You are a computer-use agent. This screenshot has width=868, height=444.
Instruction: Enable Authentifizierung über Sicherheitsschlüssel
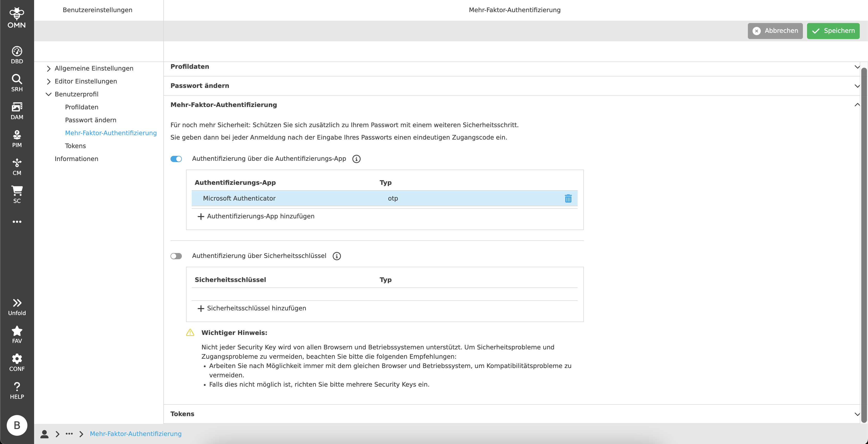tap(176, 256)
